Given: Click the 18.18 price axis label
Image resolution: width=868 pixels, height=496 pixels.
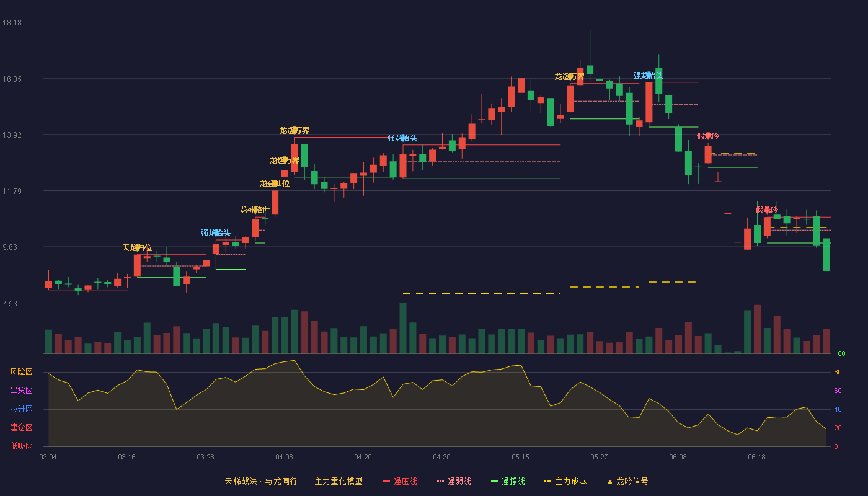Looking at the screenshot, I should pyautogui.click(x=12, y=23).
